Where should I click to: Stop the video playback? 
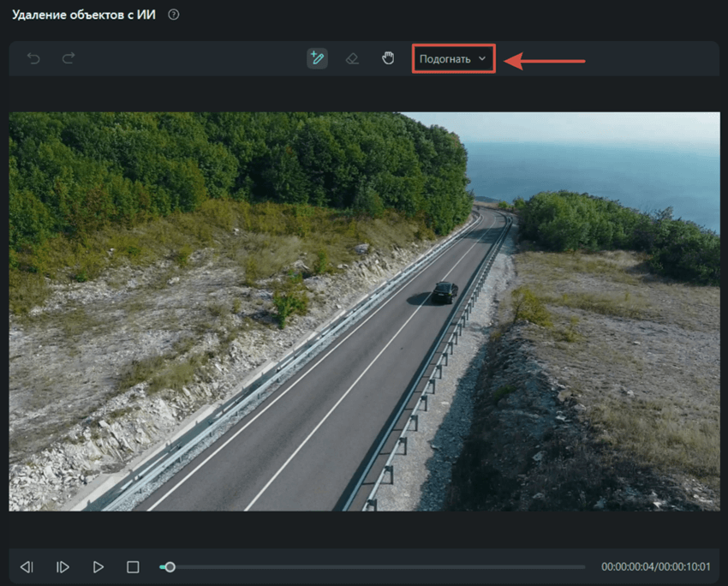point(133,566)
